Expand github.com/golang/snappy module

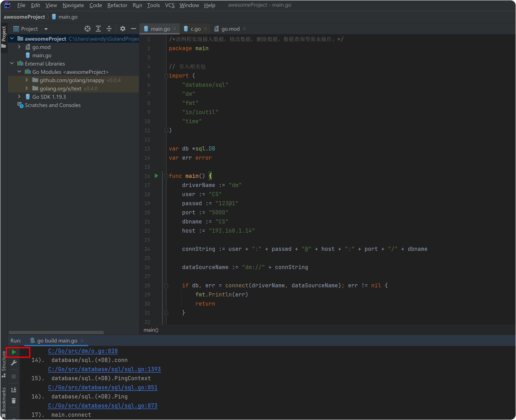tap(27, 80)
